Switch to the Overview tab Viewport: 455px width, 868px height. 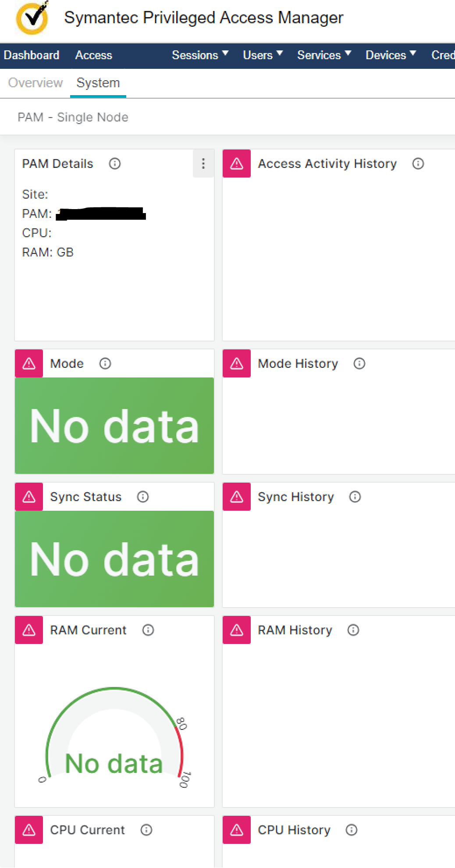click(x=36, y=83)
